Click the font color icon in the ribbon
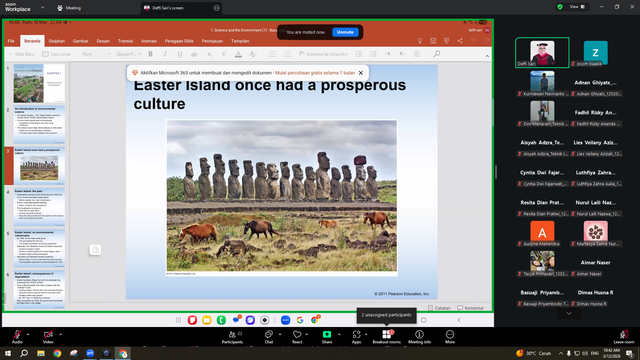This screenshot has height=360, width=640. pos(238,54)
